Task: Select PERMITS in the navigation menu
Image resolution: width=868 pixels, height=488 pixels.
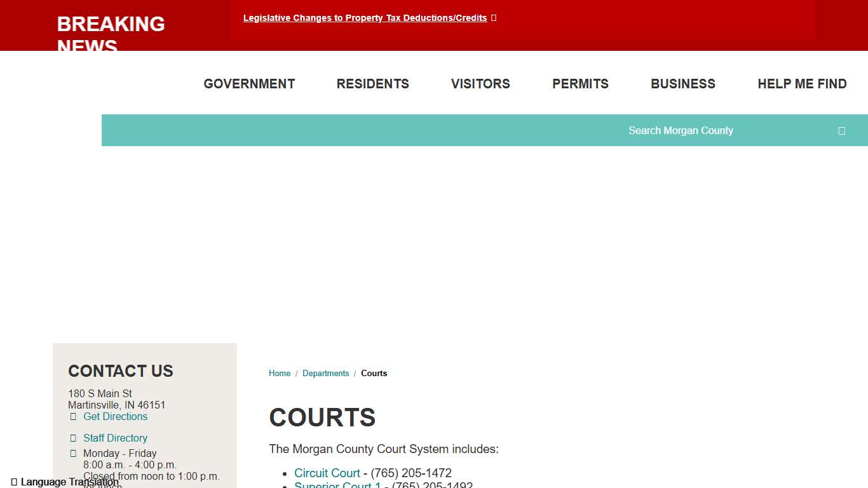Action: (x=580, y=83)
